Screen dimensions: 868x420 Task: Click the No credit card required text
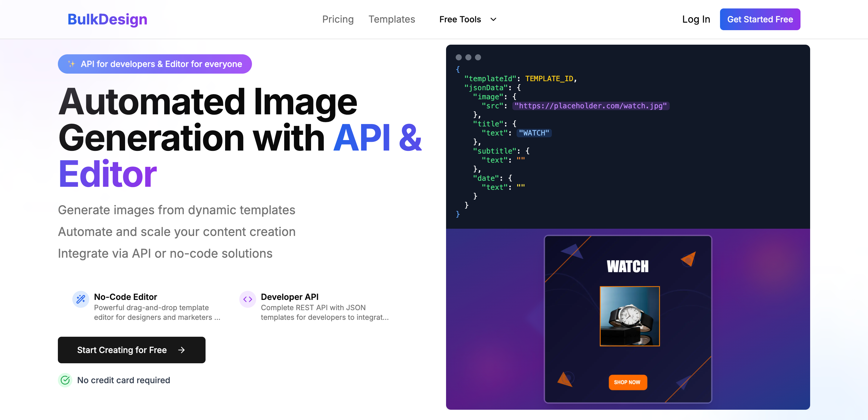pos(123,380)
